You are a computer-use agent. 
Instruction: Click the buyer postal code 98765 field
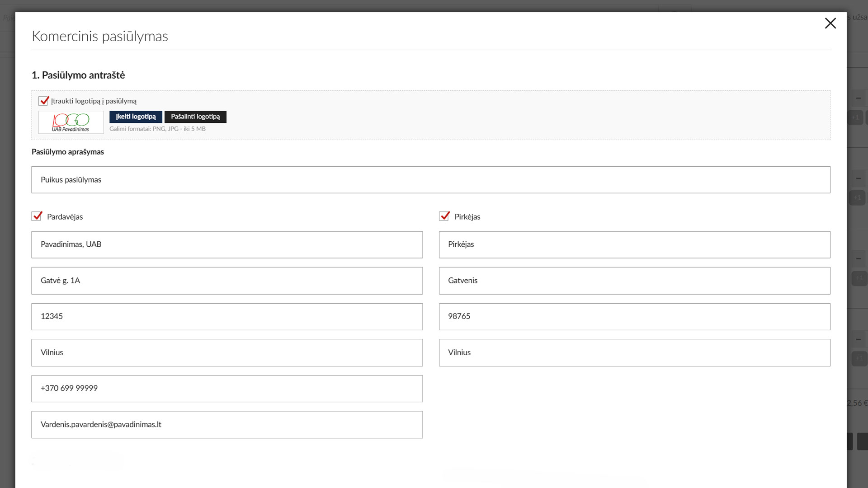(635, 316)
